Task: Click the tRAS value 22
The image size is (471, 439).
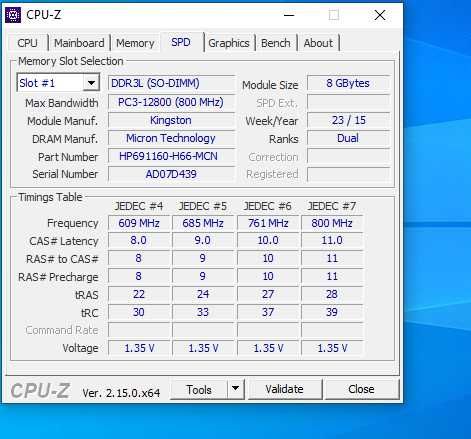Action: [x=139, y=294]
